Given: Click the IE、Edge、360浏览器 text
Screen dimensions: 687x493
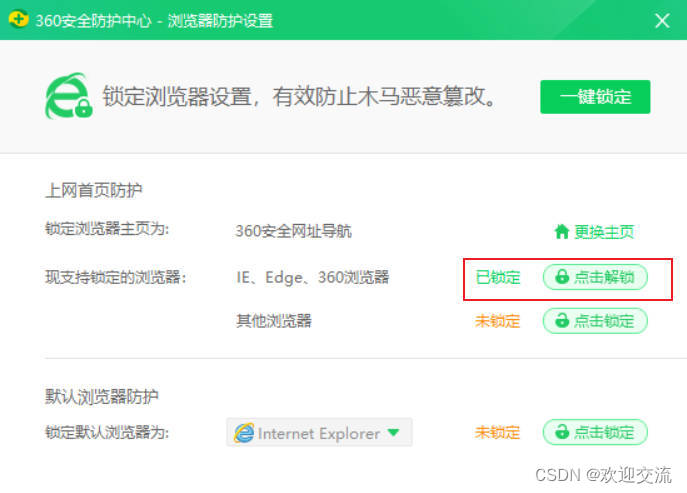Looking at the screenshot, I should coord(313,277).
